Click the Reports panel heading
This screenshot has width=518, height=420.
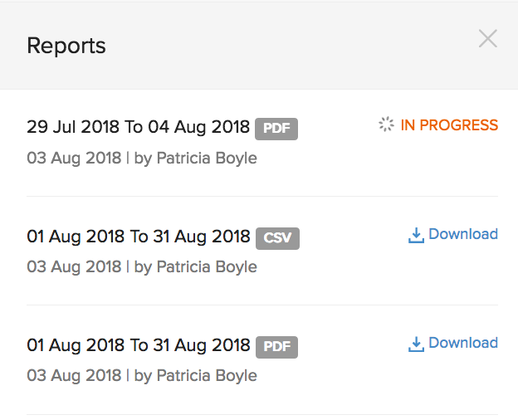tap(66, 45)
